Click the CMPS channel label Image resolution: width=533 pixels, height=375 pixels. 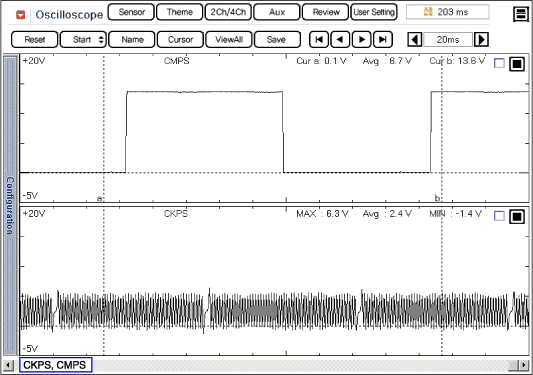(176, 61)
